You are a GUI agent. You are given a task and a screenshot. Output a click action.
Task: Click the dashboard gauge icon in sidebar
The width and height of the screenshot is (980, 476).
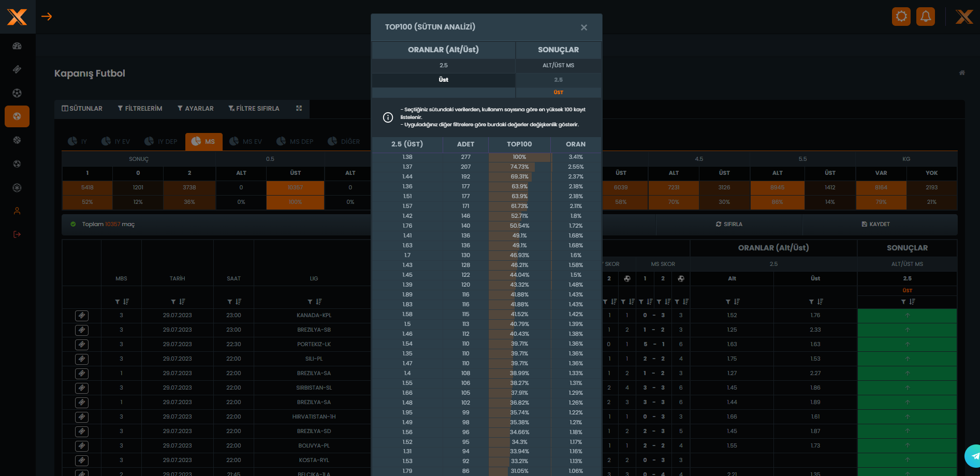coord(17,46)
